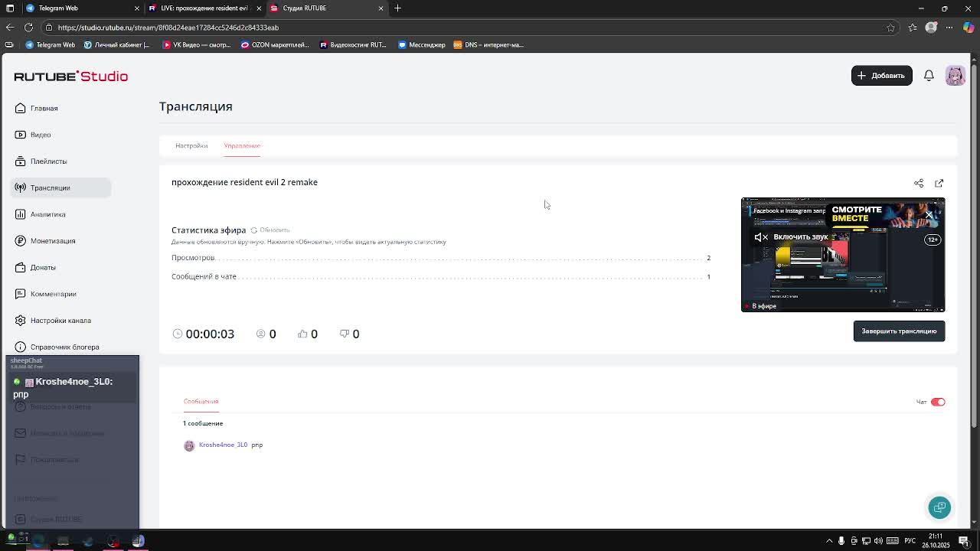Select Трансляции in the sidebar
Image resolution: width=980 pixels, height=551 pixels.
[60, 187]
